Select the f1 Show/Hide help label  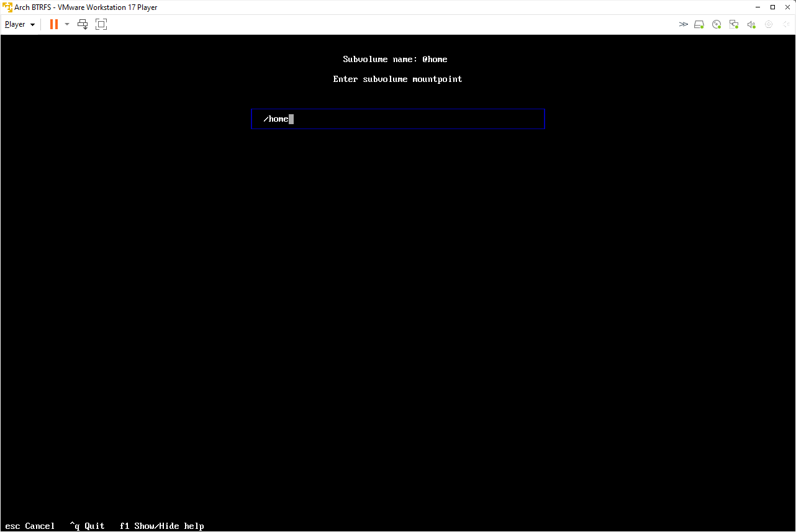pos(161,526)
